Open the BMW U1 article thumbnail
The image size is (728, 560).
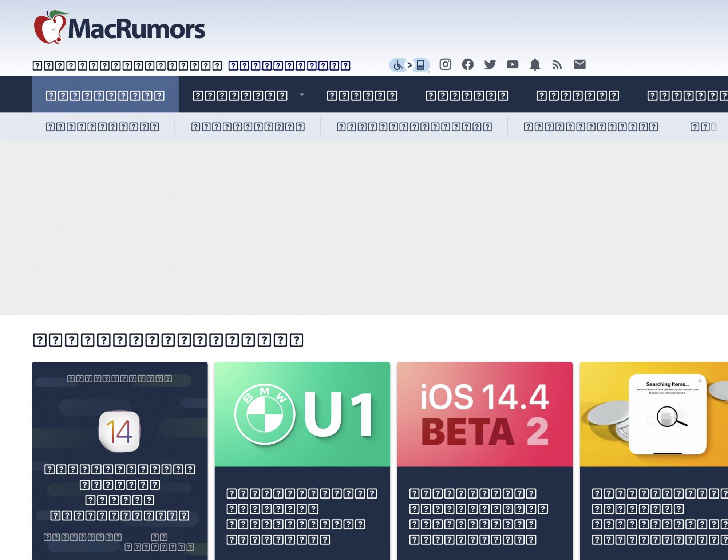[x=302, y=414]
